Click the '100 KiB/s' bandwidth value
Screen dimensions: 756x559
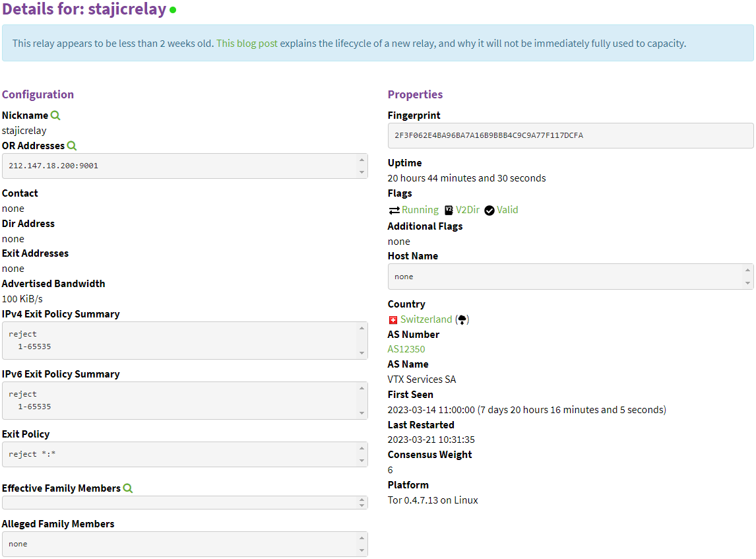[22, 299]
